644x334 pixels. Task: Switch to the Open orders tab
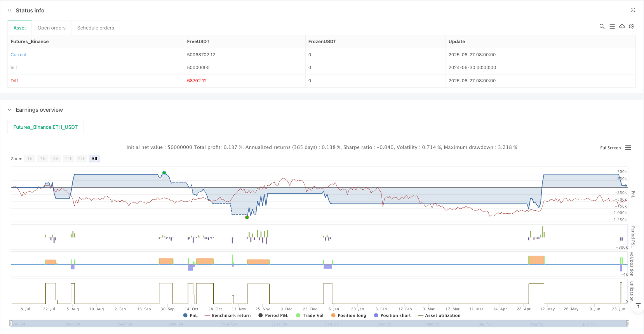52,28
